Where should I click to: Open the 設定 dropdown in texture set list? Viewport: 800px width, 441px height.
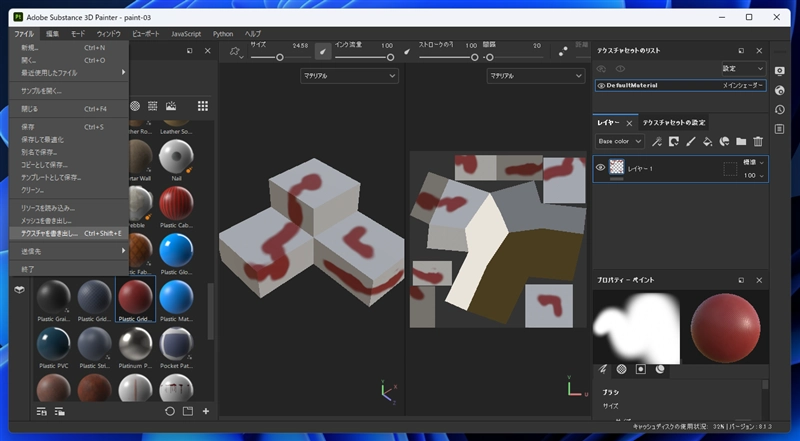point(743,69)
